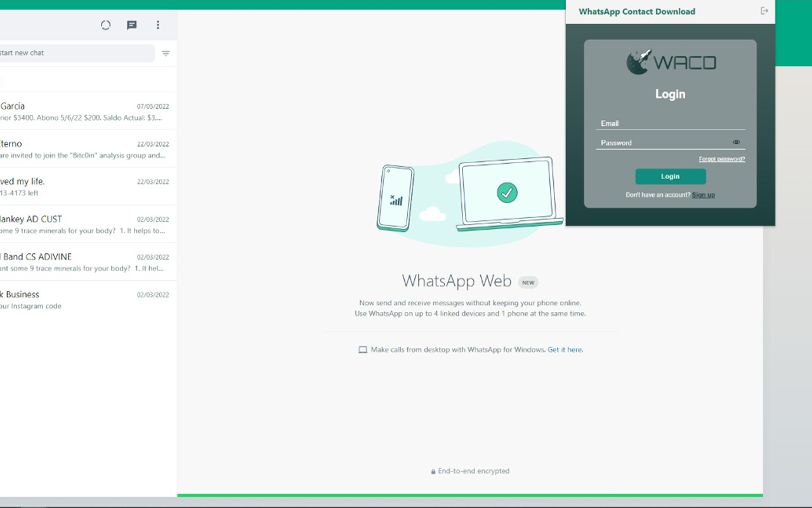The image size is (812, 508).
Task: Click the Forgot password link
Action: coord(721,159)
